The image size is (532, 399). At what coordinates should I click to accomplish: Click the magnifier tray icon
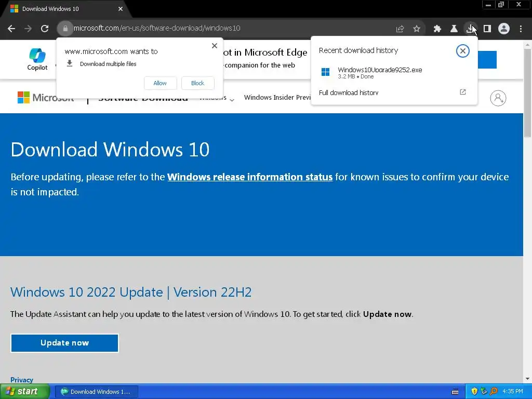tap(494, 392)
